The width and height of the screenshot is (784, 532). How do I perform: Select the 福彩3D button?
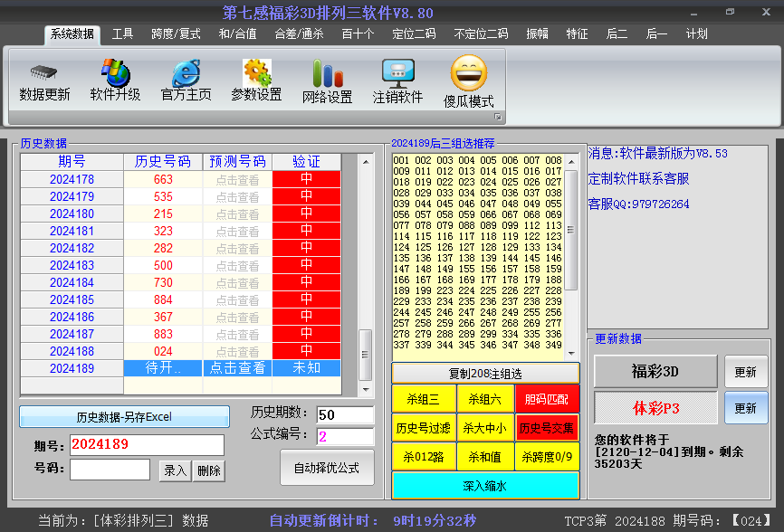point(655,372)
